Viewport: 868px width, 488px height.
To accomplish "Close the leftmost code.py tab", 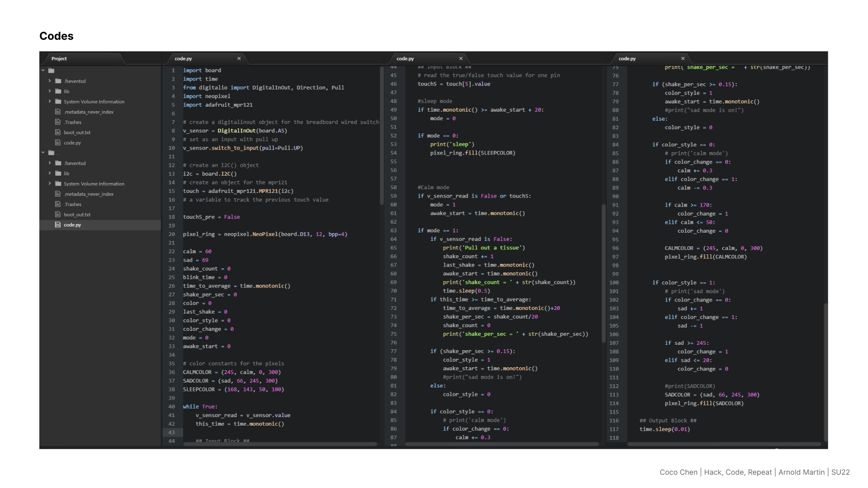I will pyautogui.click(x=239, y=59).
